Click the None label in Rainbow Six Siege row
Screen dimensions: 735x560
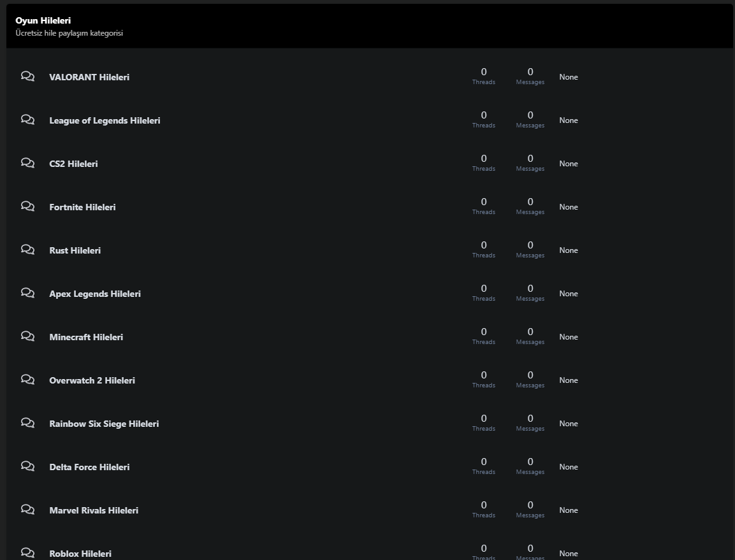(x=568, y=424)
